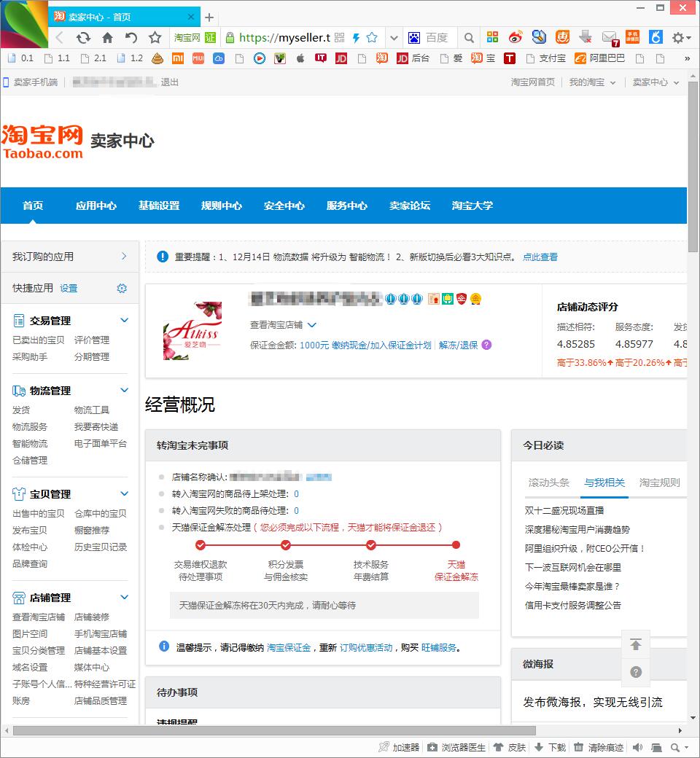This screenshot has height=758, width=700.
Task: Expand 我订购的应用 arrow
Action: tap(125, 257)
